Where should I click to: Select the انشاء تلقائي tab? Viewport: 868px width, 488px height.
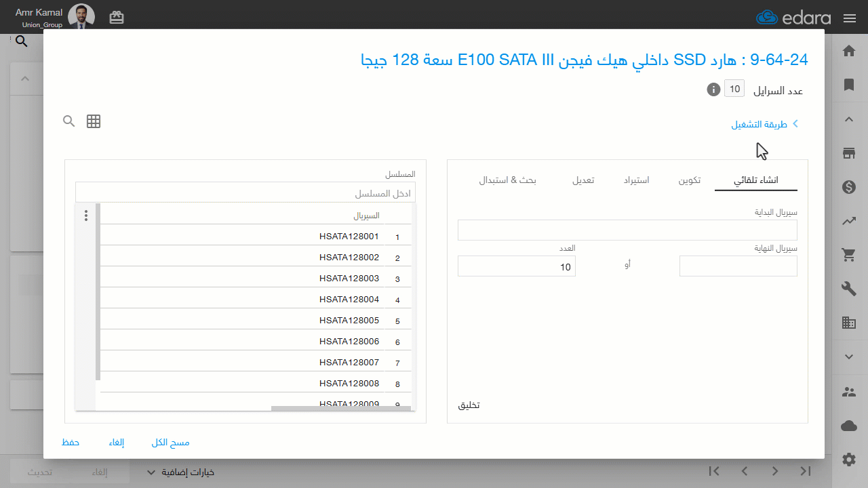coord(756,180)
